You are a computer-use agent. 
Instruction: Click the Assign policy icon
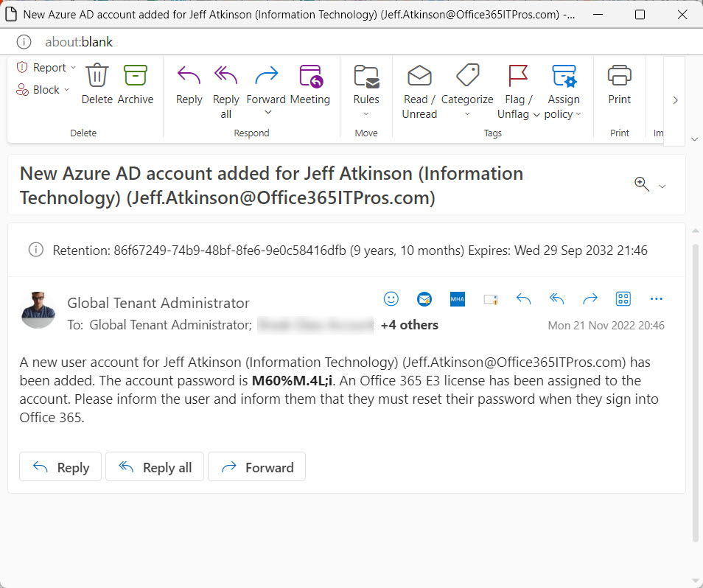click(x=564, y=75)
